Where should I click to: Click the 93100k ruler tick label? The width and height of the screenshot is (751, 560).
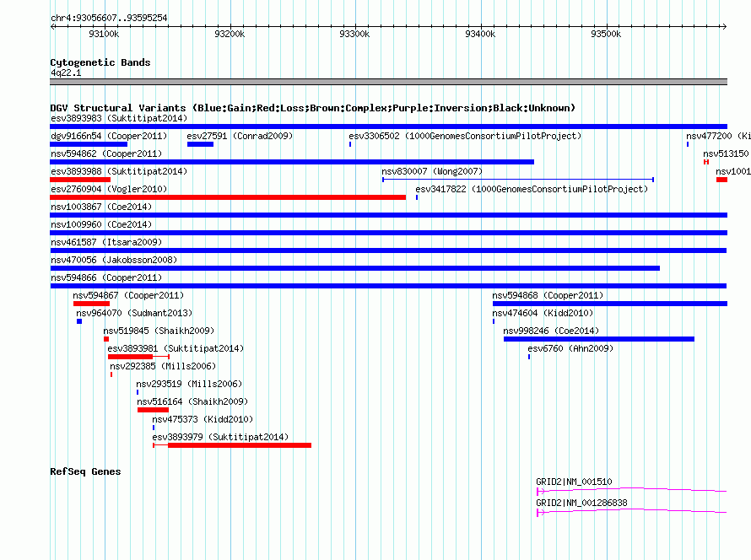[x=104, y=34]
